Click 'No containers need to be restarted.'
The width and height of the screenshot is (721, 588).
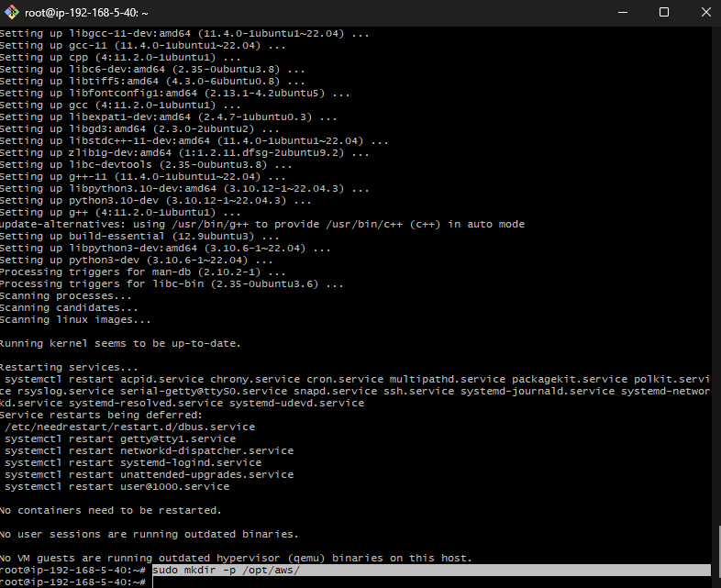point(110,511)
